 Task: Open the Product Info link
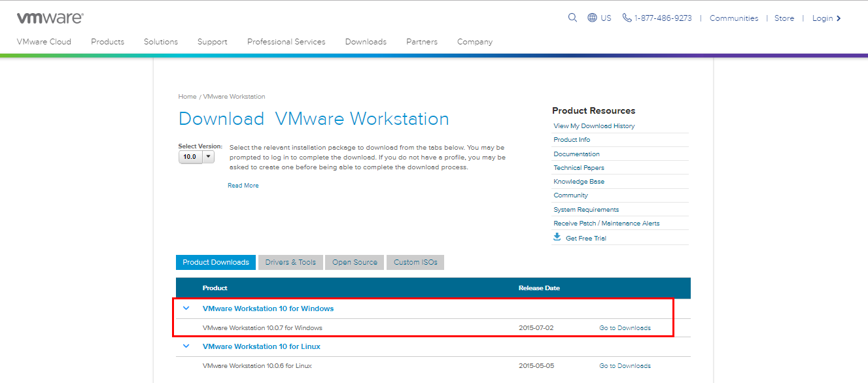(x=572, y=140)
